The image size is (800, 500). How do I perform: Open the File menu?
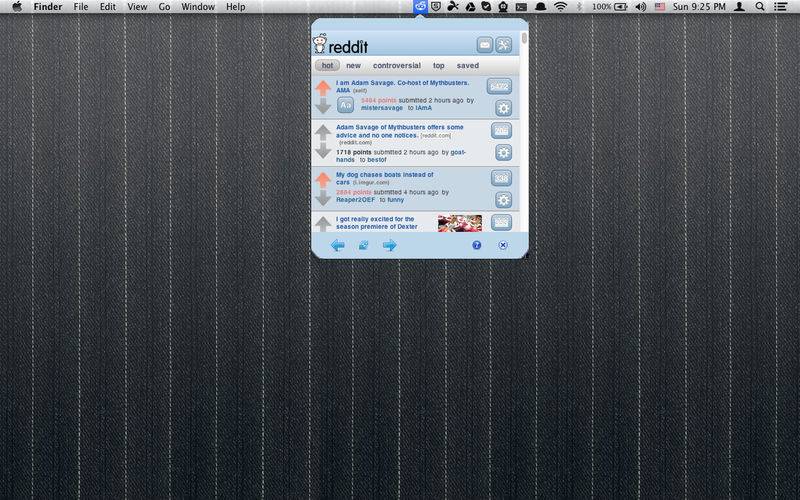(81, 7)
